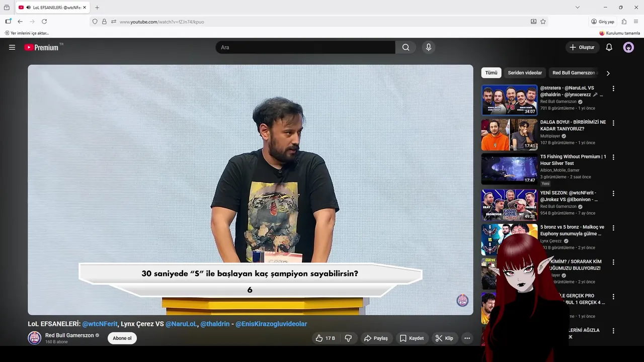Open site shield tracking protection icon
This screenshot has width=644, height=362.
[95, 22]
